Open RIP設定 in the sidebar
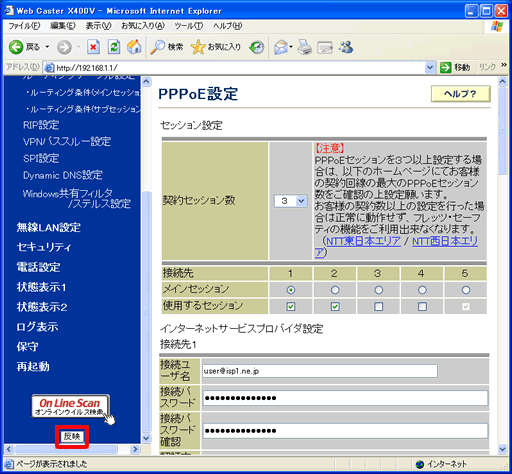 click(x=41, y=125)
